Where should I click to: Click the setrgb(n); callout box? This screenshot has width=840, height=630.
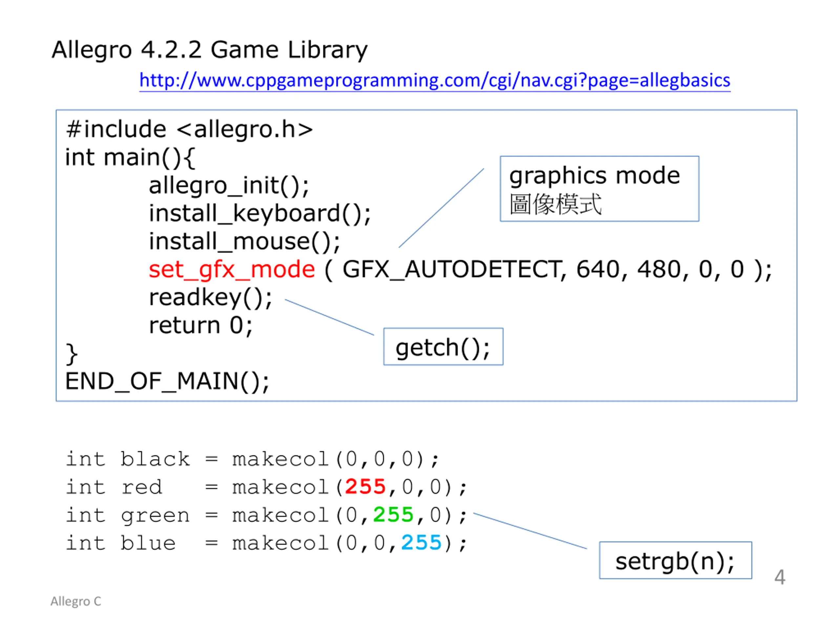675,560
